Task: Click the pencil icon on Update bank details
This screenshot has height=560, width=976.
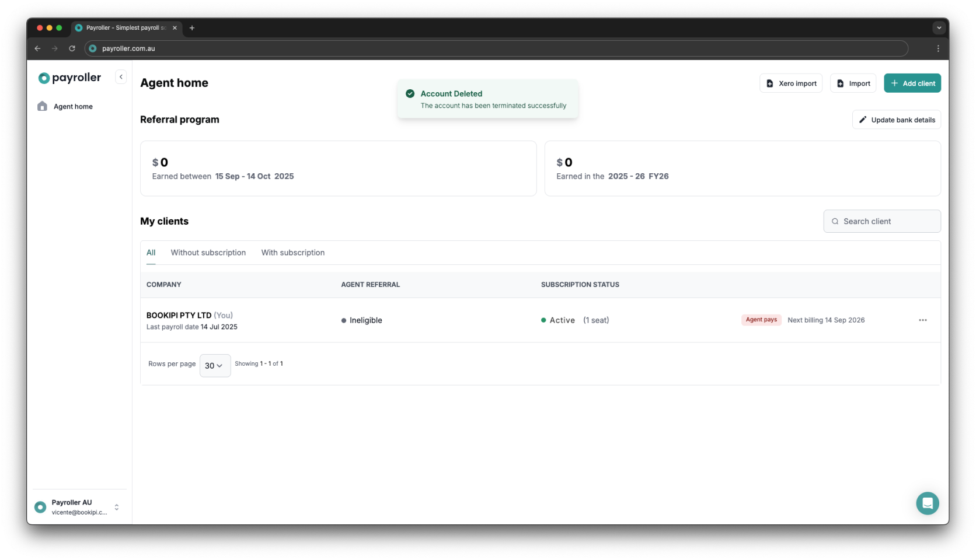Action: click(863, 120)
